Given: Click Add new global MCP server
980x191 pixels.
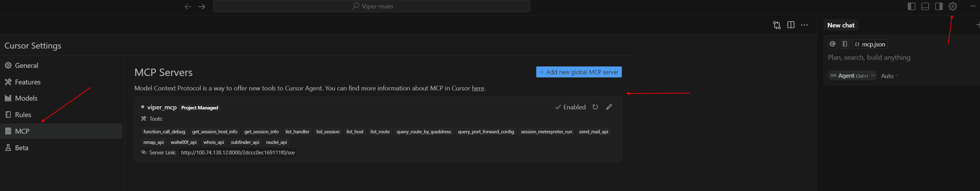Looking at the screenshot, I should click(x=578, y=72).
